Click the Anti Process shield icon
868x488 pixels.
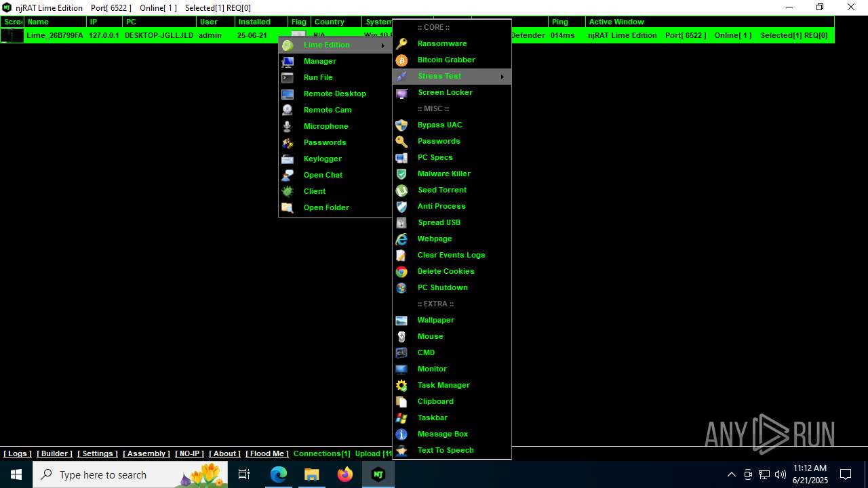[401, 206]
